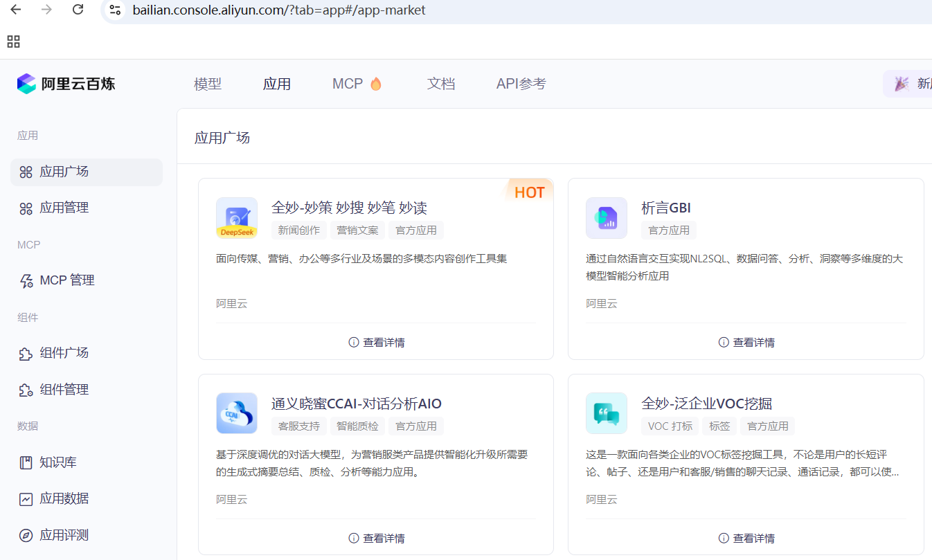Viewport: 932px width, 560px height.
Task: Click the 新闻创作 tag
Action: (299, 230)
